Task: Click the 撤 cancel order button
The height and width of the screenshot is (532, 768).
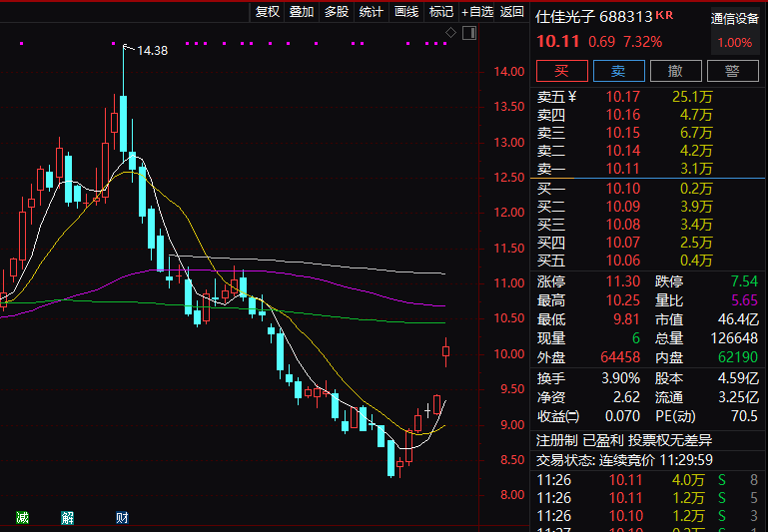Action: [675, 71]
